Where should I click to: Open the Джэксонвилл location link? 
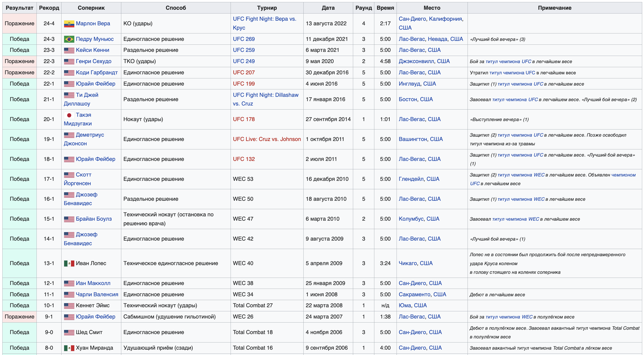tap(416, 61)
